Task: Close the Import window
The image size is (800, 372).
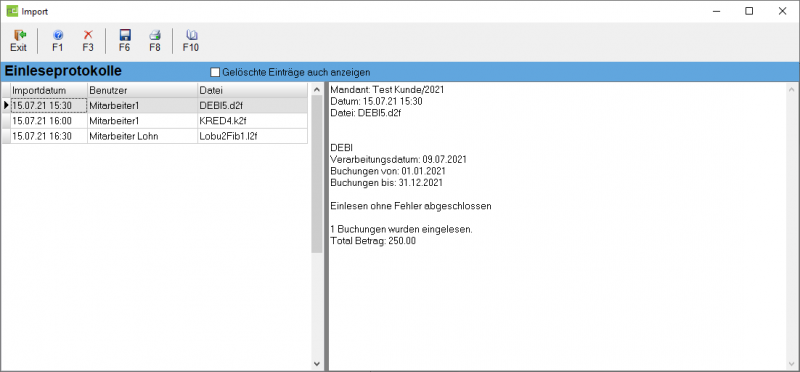Action: click(x=782, y=11)
